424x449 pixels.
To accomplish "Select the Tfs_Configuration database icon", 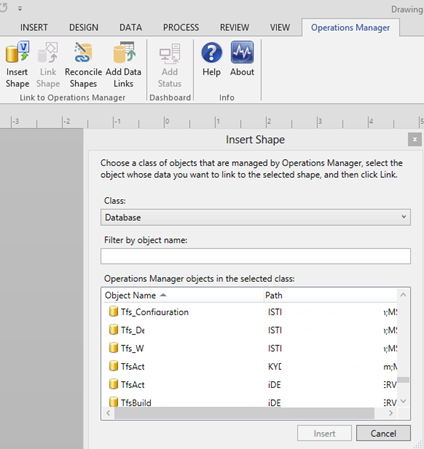I will point(113,311).
